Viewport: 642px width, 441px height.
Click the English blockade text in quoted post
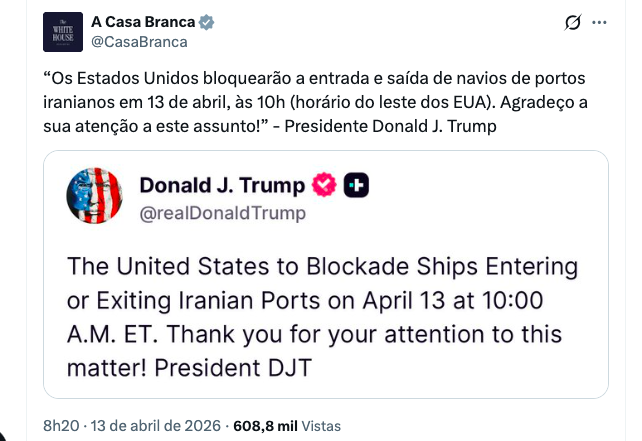321,317
